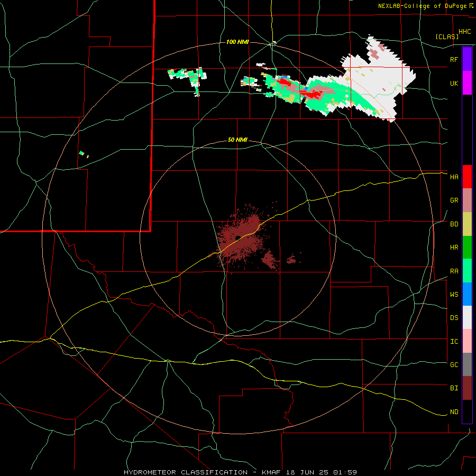Click the HYDROMETEOR CLASSIFICATION title text
The width and height of the screenshot is (476, 476).
click(186, 472)
